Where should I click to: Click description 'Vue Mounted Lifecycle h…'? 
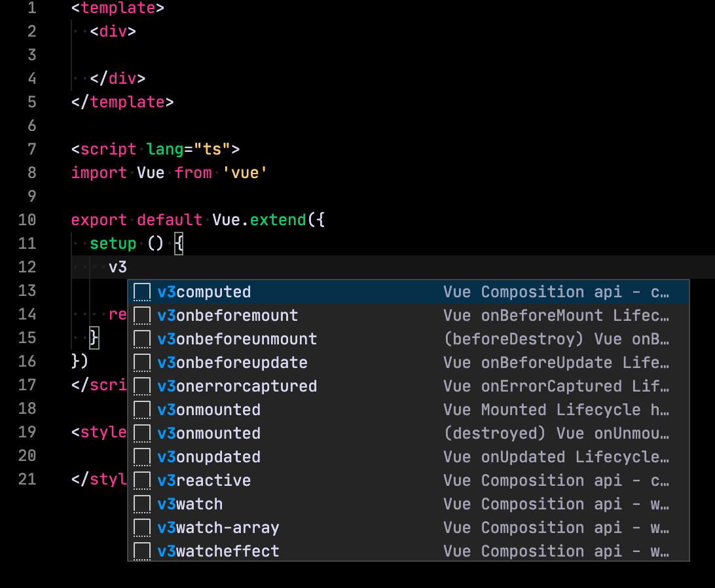click(557, 410)
